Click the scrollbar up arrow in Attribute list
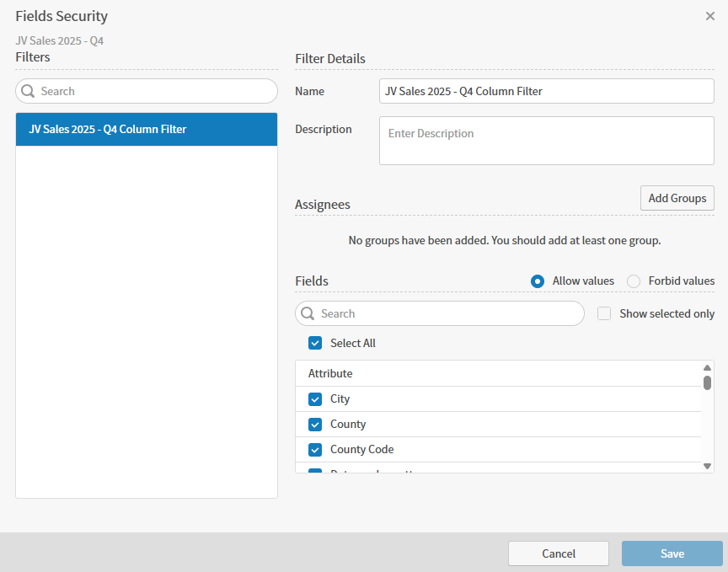728x572 pixels. (708, 366)
